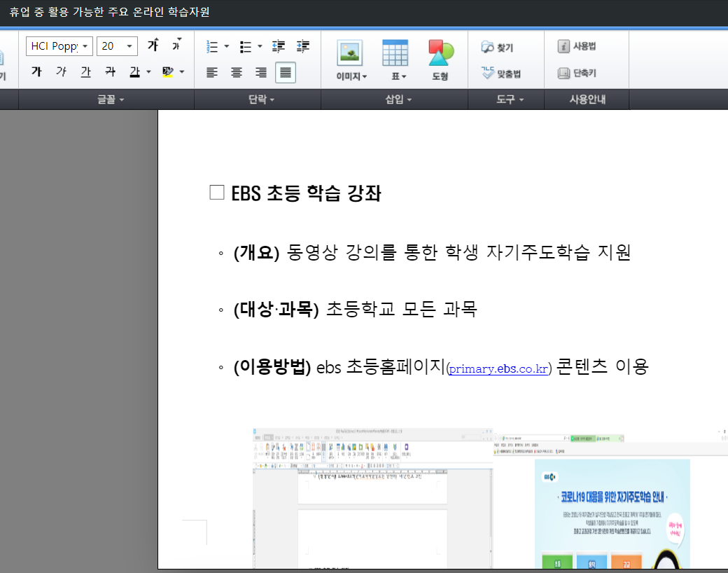Open the 사용안내 group tab
This screenshot has height=573, width=728.
[587, 99]
